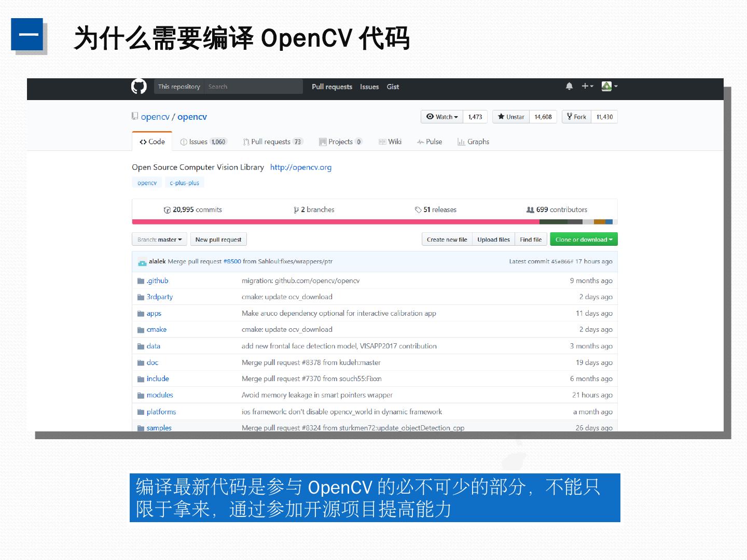This screenshot has height=560, width=747.
Task: Focus the repository search field
Action: point(253,87)
